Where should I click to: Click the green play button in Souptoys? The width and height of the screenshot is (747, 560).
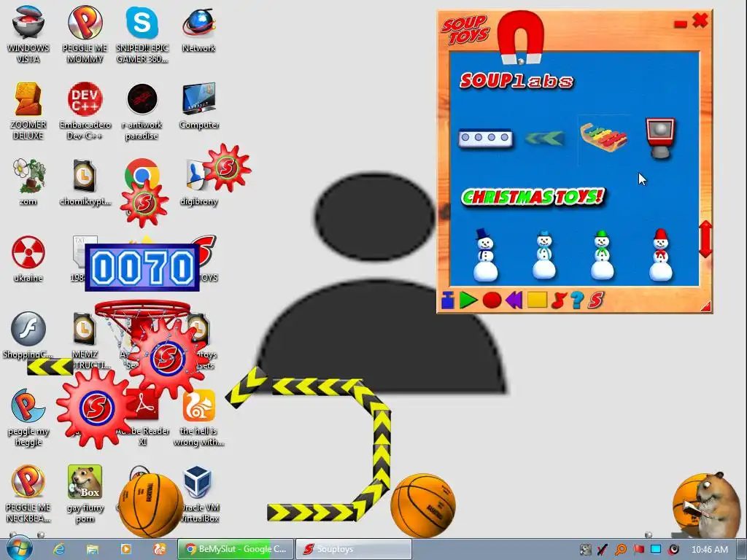tap(468, 300)
